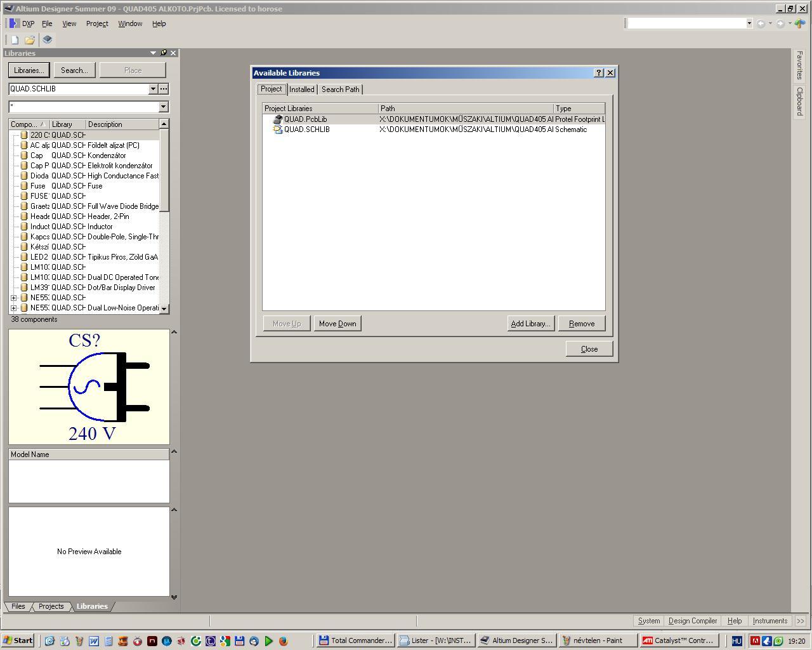Viewport: 812px width, 650px height.
Task: Click the dialog context help question mark
Action: pos(598,73)
